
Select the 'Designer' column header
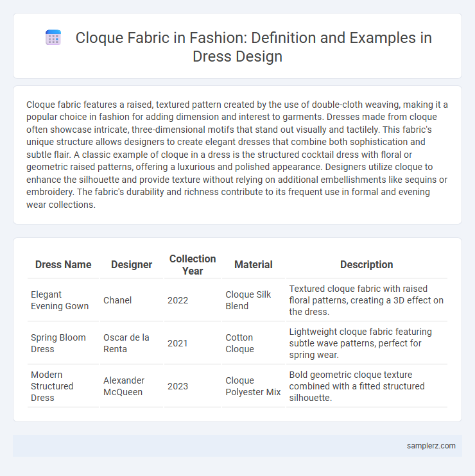(132, 264)
